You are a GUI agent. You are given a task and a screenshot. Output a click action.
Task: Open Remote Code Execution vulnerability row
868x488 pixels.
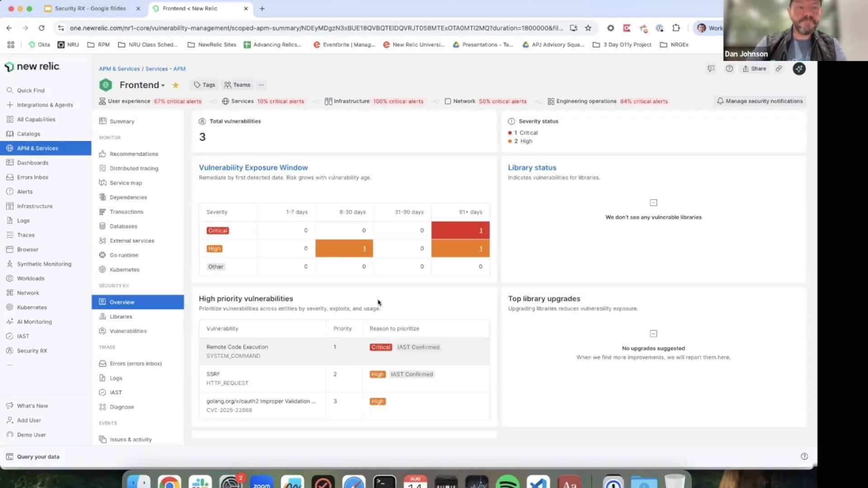pyautogui.click(x=344, y=352)
